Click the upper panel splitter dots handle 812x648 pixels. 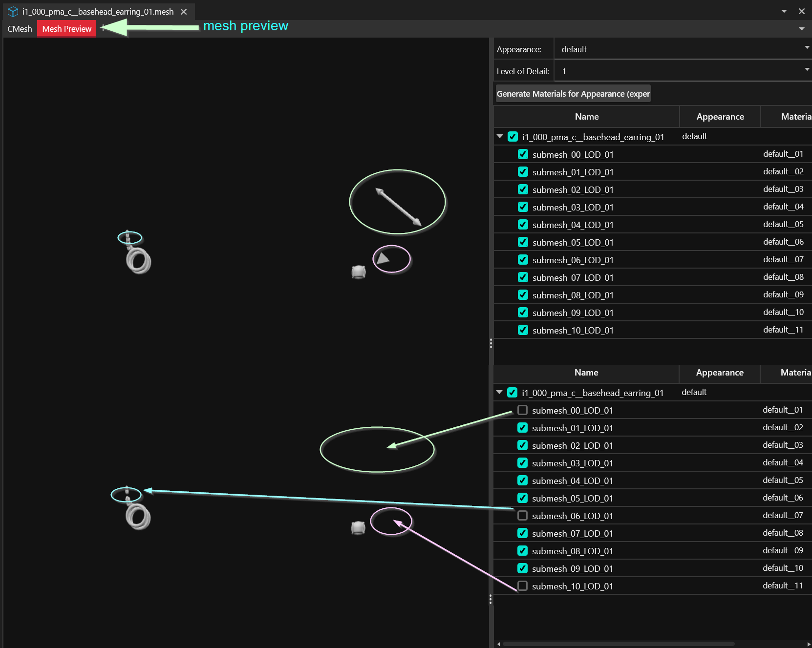(x=491, y=343)
